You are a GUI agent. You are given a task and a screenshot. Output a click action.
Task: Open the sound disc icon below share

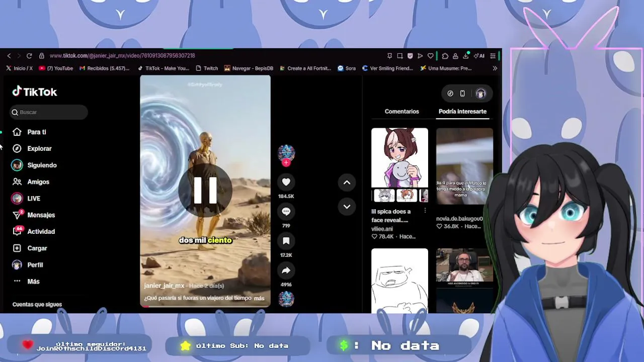point(286,299)
